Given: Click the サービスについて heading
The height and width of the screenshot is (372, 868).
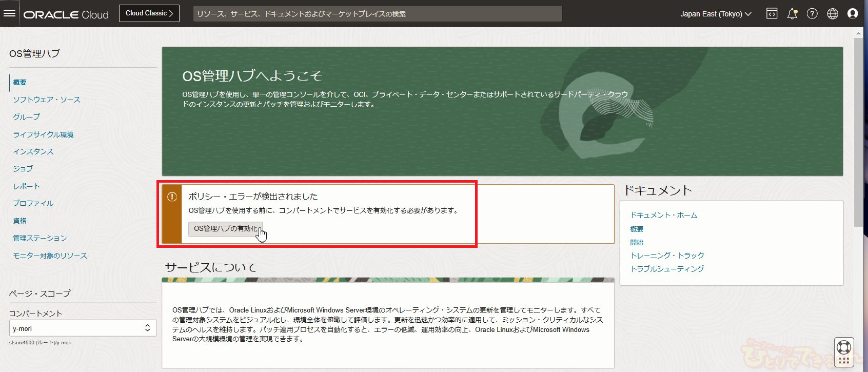Looking at the screenshot, I should tap(211, 267).
